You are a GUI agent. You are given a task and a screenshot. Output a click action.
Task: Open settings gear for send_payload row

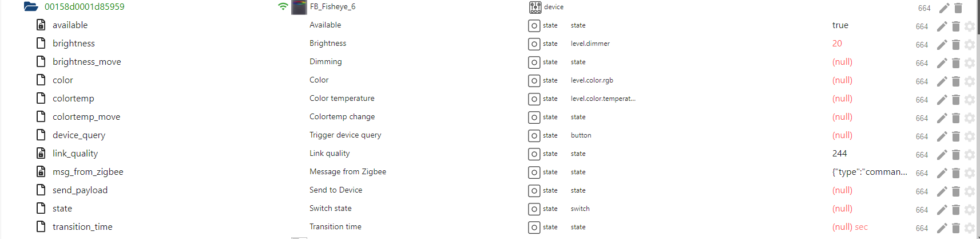pos(969,191)
